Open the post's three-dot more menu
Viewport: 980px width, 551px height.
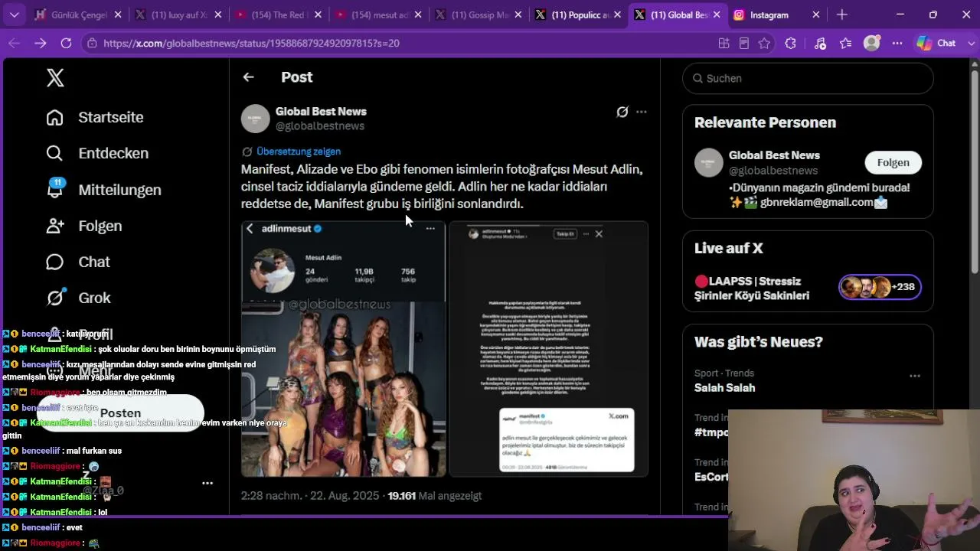tap(642, 112)
